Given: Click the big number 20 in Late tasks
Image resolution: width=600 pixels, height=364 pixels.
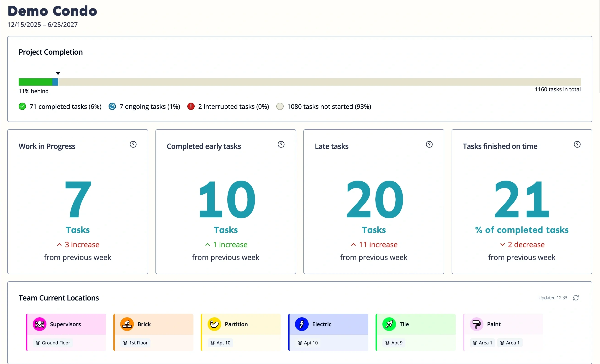Looking at the screenshot, I should coord(375,199).
